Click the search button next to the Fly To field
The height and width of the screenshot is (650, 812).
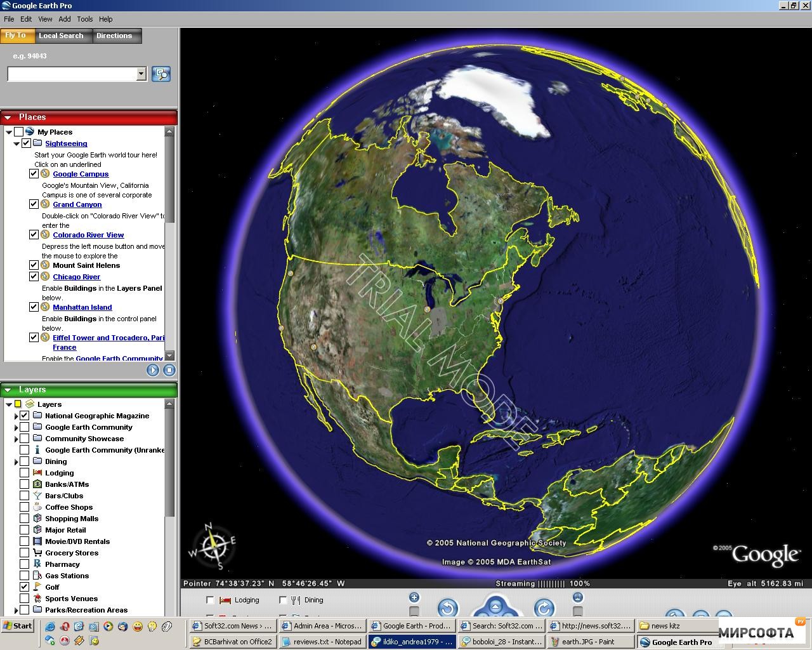[x=161, y=74]
